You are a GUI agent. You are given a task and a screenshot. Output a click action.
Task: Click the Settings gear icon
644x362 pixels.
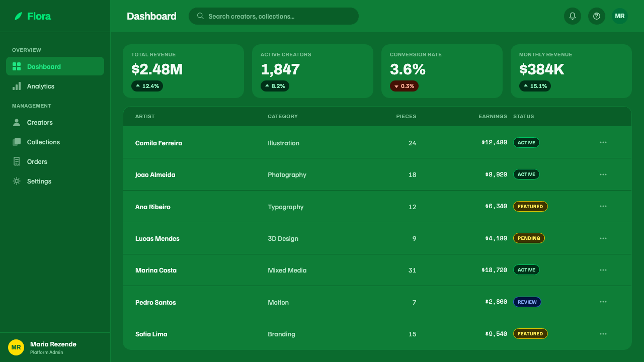pos(17,181)
